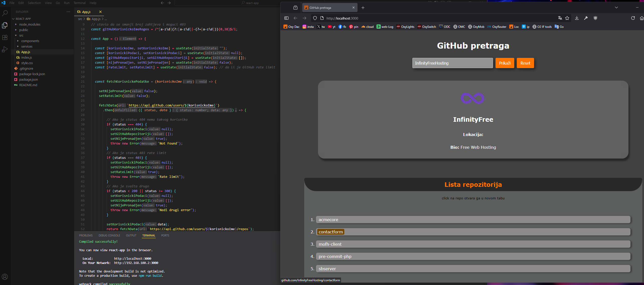
Task: Open the OxyRouter bookmark
Action: click(497, 27)
